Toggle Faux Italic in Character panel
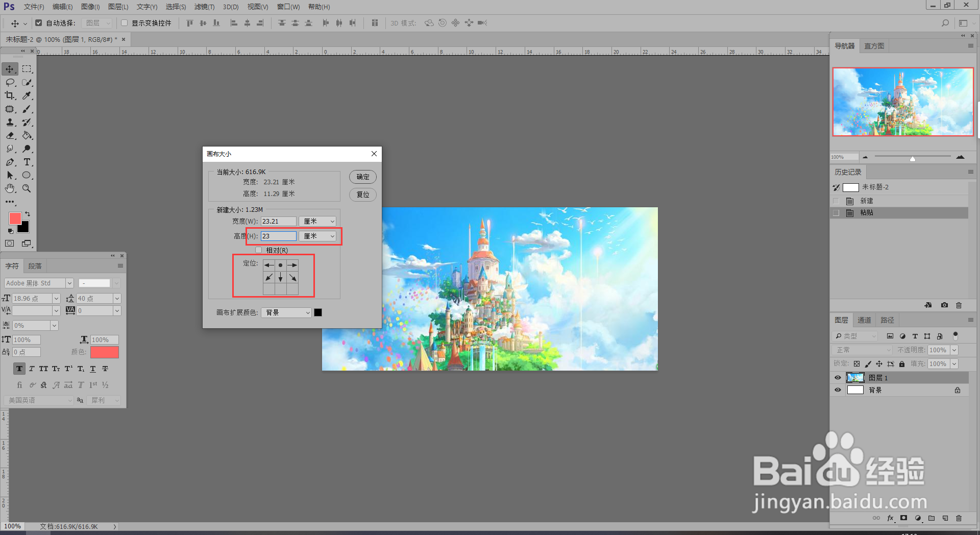Screen dimensions: 980x535 coord(32,369)
